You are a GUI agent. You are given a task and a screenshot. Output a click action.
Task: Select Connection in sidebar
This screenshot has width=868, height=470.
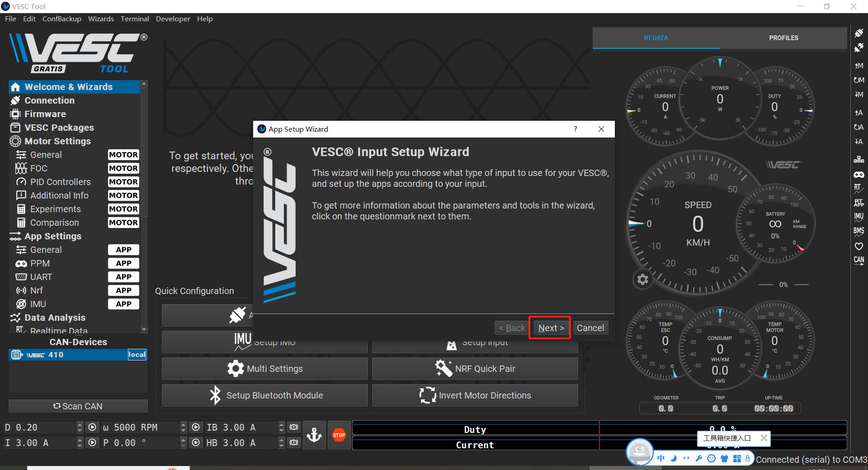tap(74, 100)
